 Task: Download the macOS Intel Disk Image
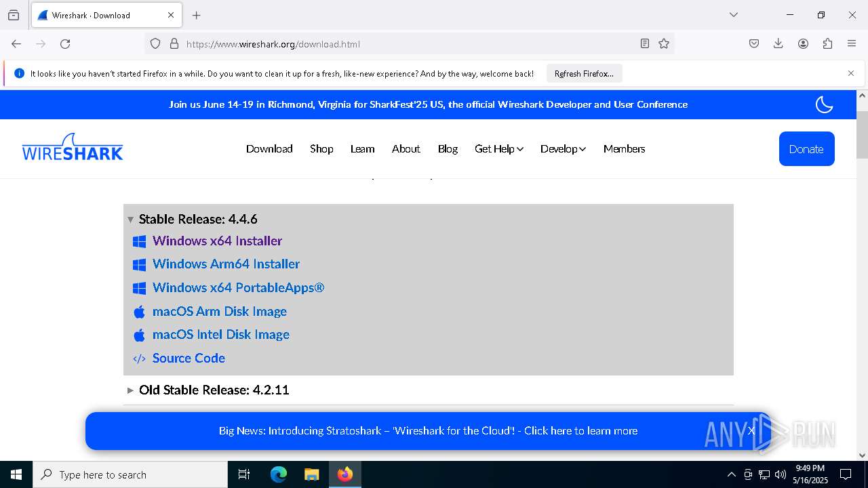click(221, 334)
